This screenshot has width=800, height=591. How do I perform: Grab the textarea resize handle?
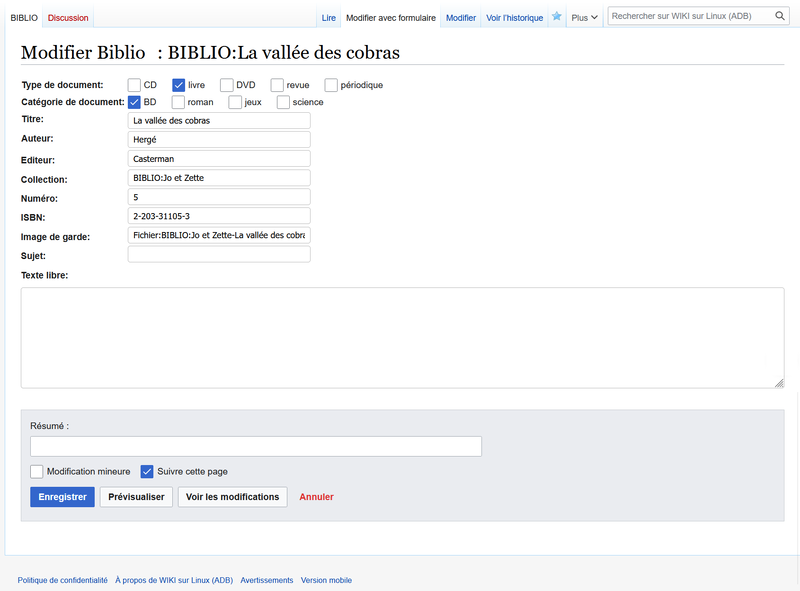[779, 383]
